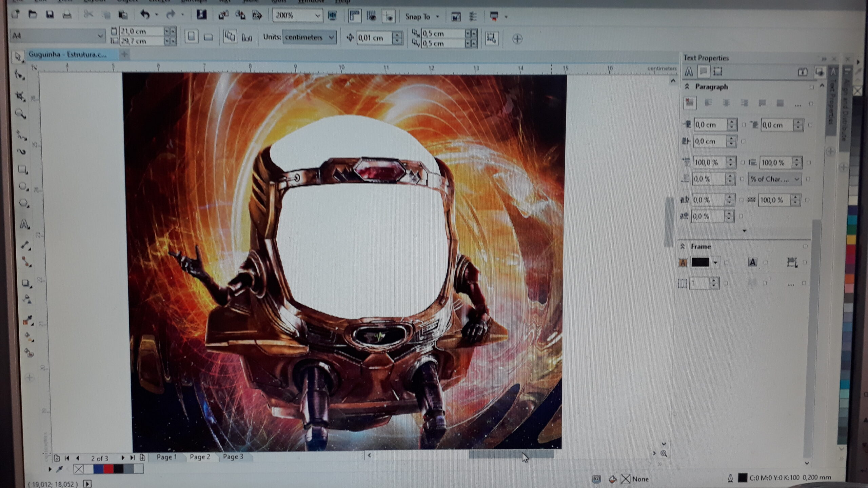Align paragraph text right
This screenshot has height=488, width=868.
[744, 103]
